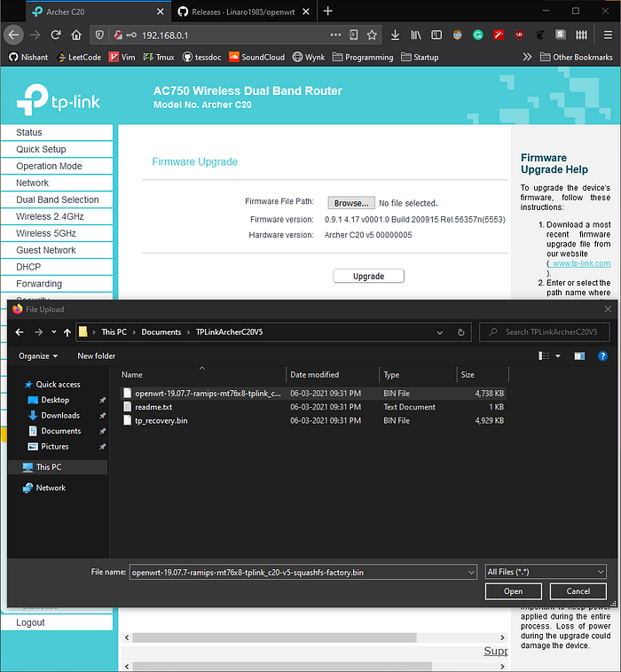This screenshot has height=672, width=621.
Task: Bookmark this page with the star
Action: click(x=372, y=35)
